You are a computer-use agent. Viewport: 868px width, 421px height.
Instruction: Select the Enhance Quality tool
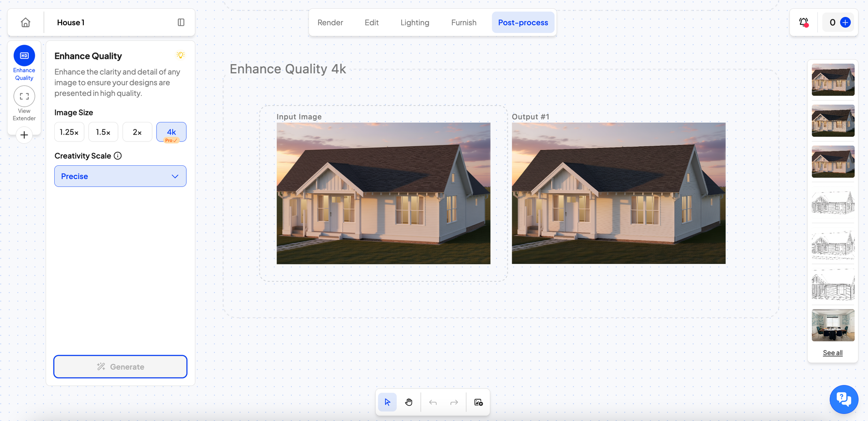(x=24, y=56)
